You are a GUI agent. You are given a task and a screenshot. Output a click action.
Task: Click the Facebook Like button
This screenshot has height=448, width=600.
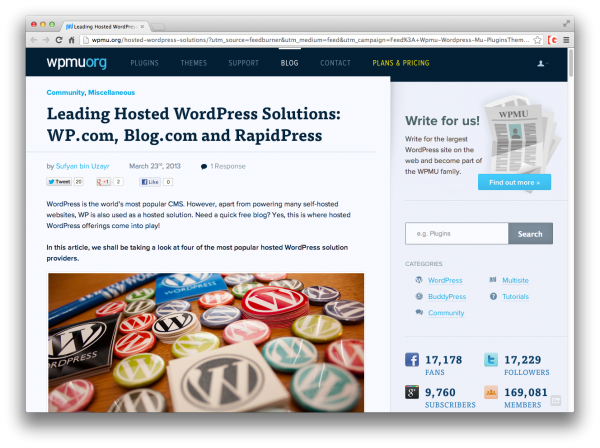click(x=150, y=182)
